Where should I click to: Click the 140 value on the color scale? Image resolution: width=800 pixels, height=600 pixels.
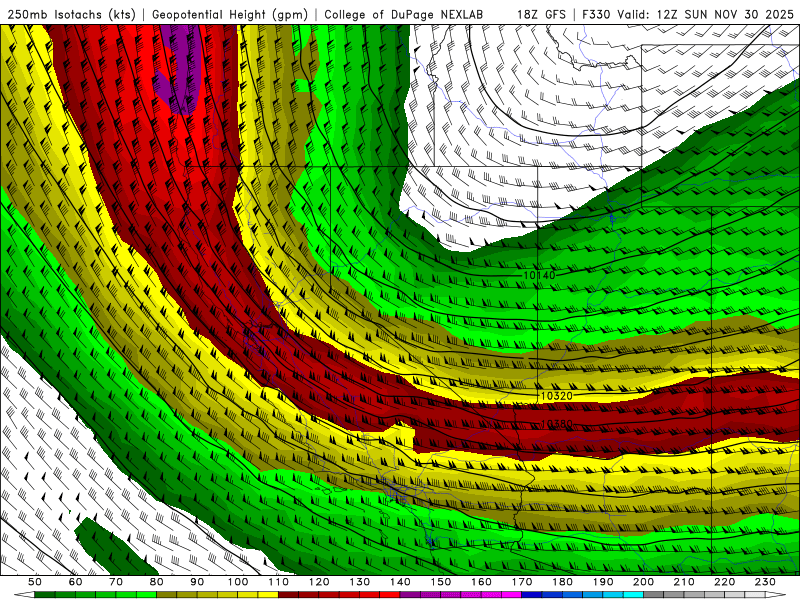coord(401,582)
